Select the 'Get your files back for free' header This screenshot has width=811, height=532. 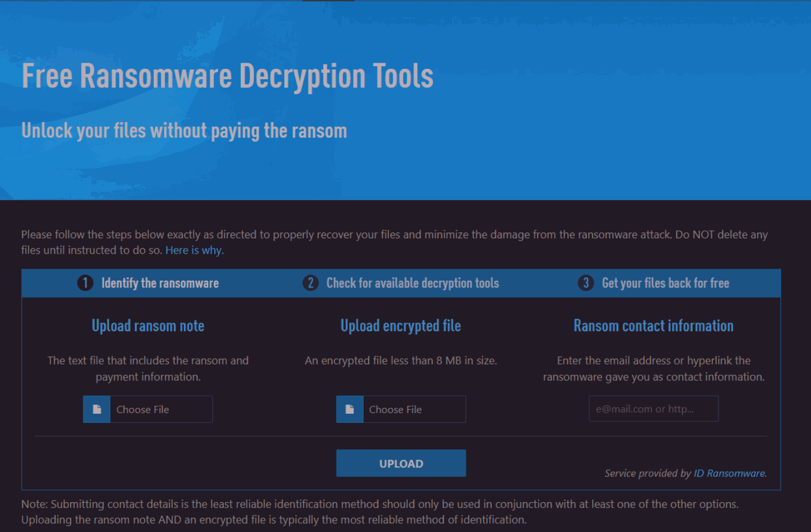pos(666,283)
